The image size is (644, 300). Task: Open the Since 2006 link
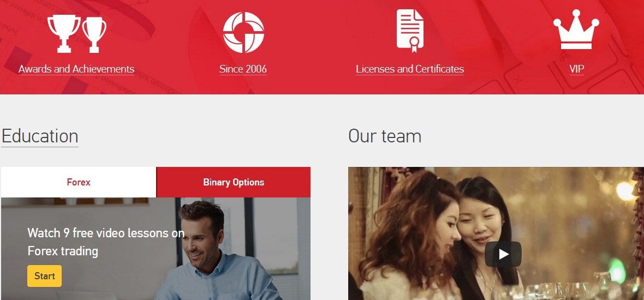[x=243, y=69]
